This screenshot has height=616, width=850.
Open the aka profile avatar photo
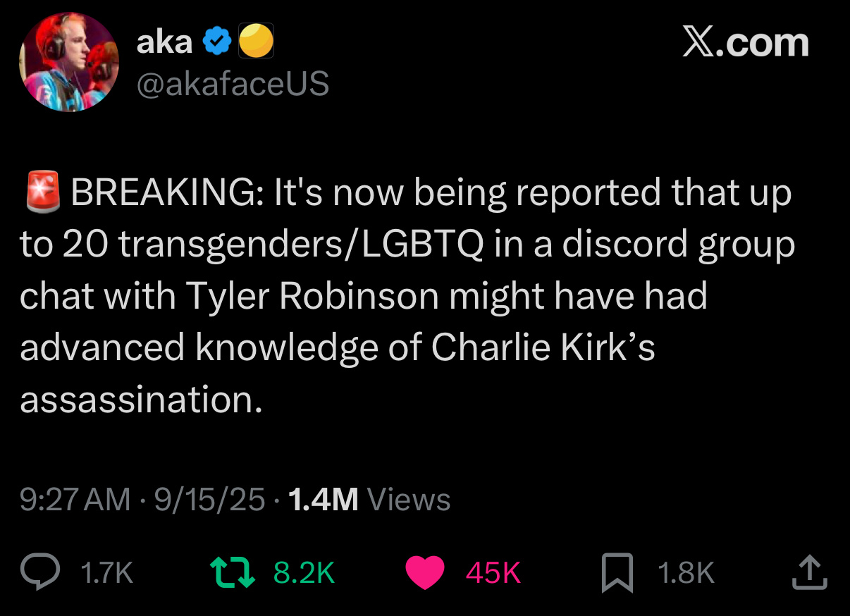coord(69,62)
